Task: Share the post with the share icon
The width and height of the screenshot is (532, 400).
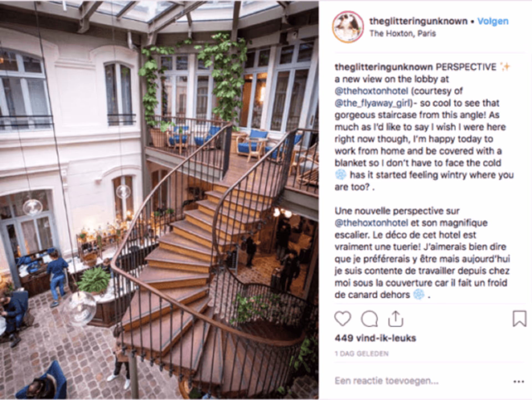Action: click(x=395, y=318)
